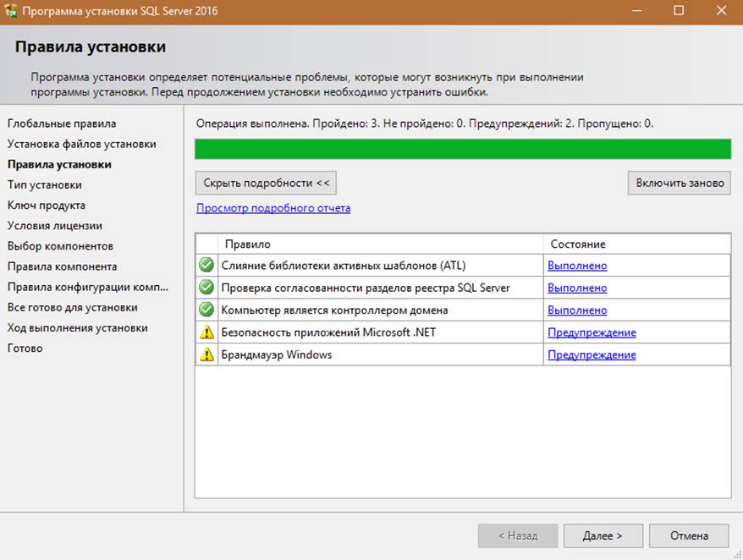Click Включить заново to rerun checks
The image size is (743, 560).
679,183
